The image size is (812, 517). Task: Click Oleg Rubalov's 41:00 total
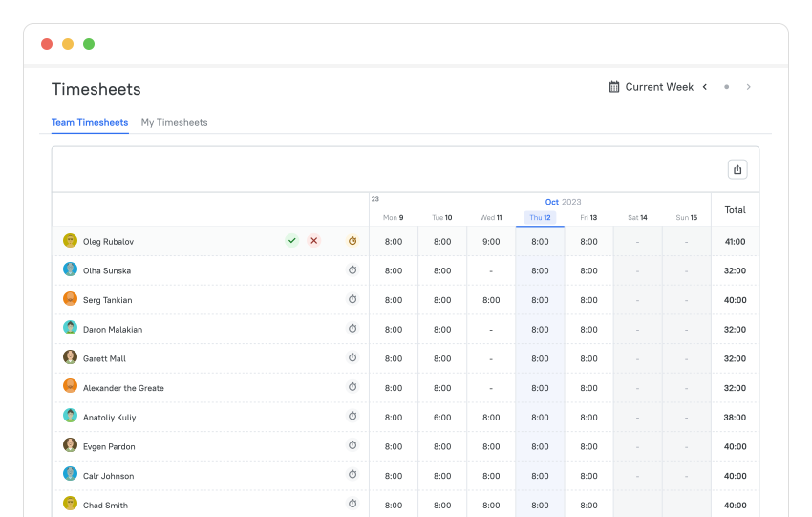point(735,242)
